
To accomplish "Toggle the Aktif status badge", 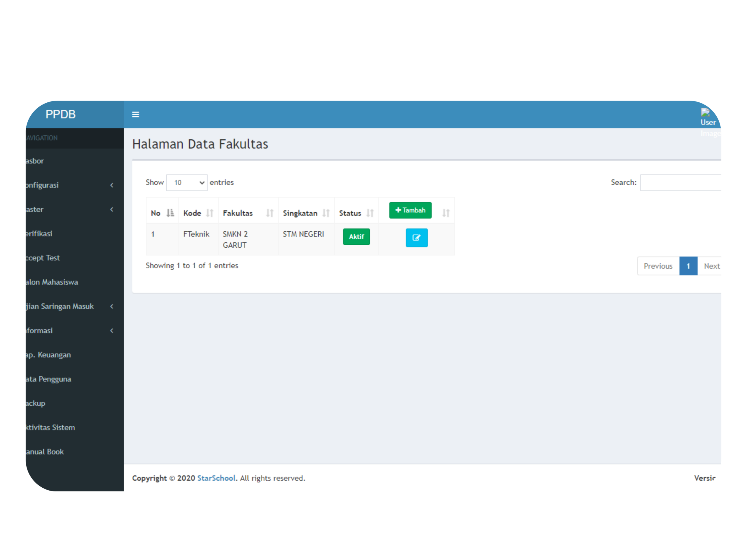I will pos(356,237).
